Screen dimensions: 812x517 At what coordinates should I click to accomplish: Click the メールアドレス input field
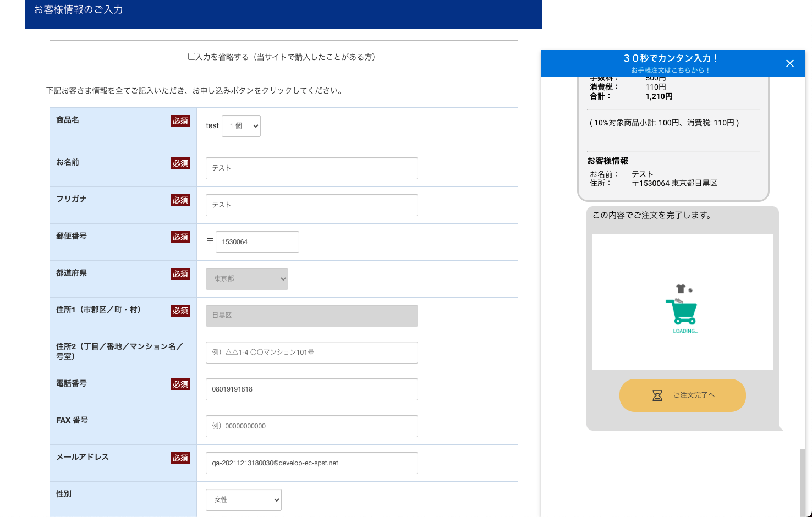point(312,463)
